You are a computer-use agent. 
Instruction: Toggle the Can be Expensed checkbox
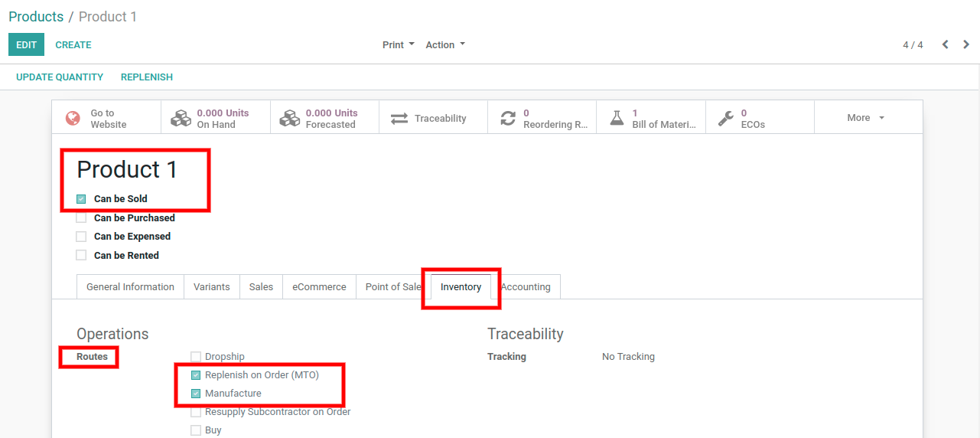click(81, 237)
